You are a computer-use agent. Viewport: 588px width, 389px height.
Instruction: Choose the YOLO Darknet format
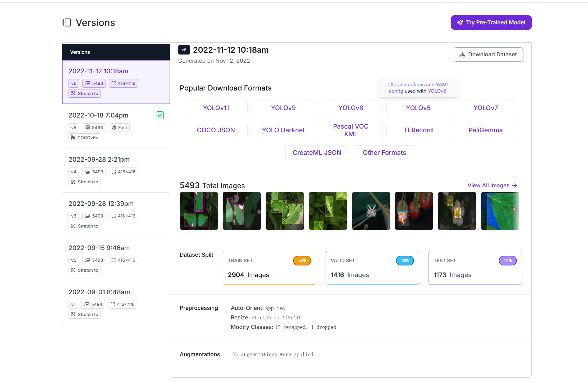pos(283,130)
